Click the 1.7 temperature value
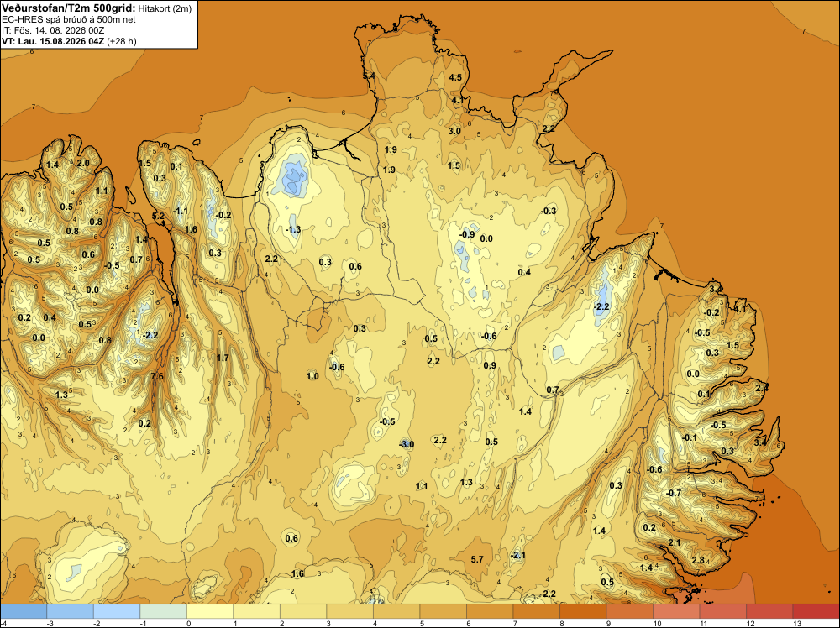The width and height of the screenshot is (840, 628). click(223, 358)
